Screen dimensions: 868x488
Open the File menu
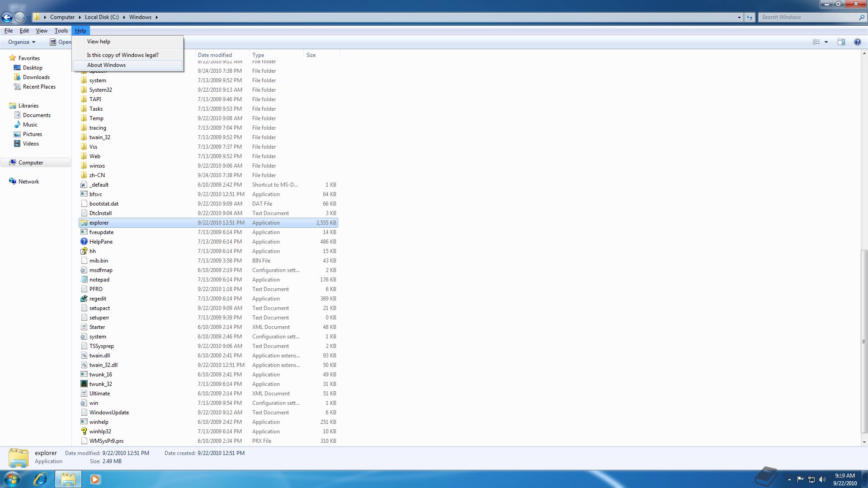pos(9,31)
